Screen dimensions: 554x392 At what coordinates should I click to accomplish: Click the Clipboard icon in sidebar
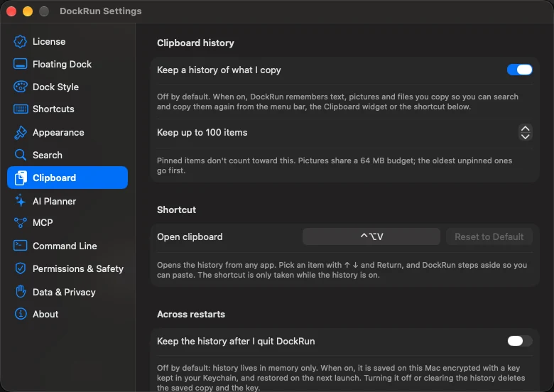(x=21, y=178)
